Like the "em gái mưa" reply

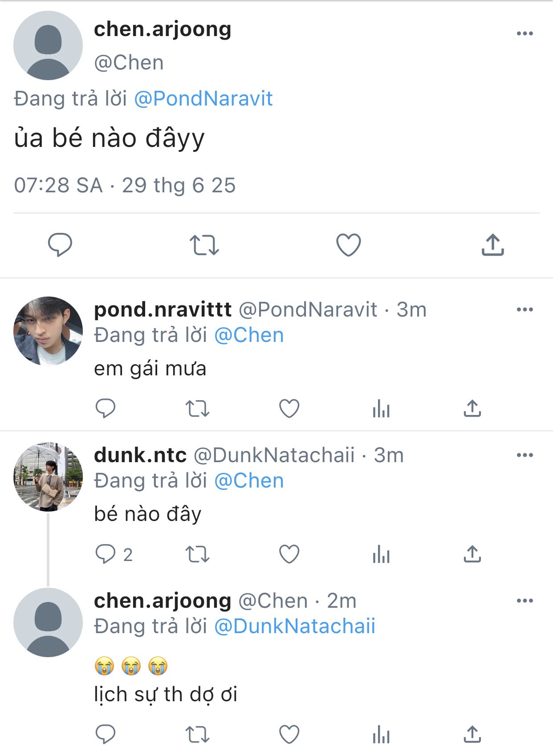click(x=289, y=408)
